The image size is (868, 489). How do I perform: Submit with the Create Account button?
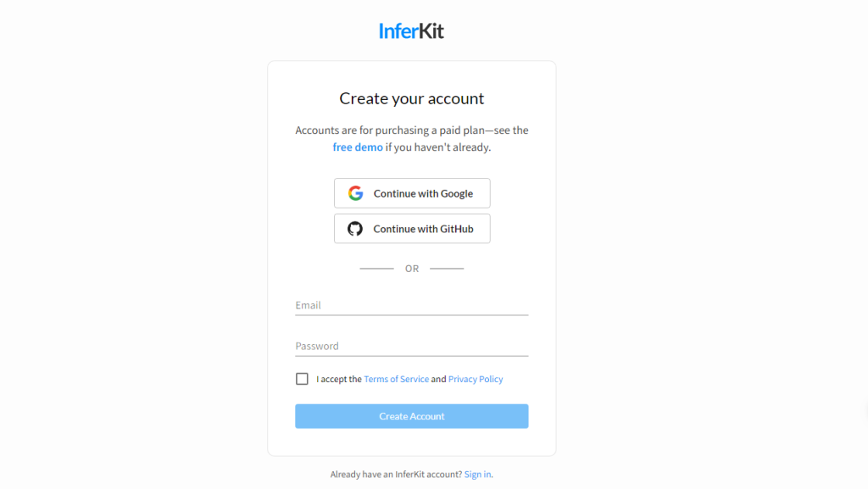click(x=411, y=416)
